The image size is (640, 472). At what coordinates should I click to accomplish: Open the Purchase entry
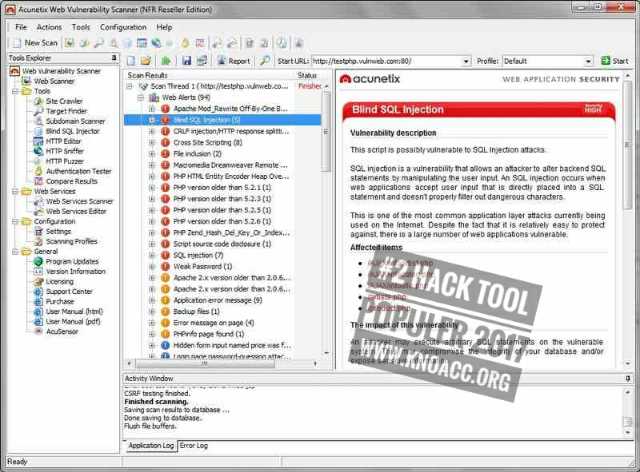[x=60, y=301]
